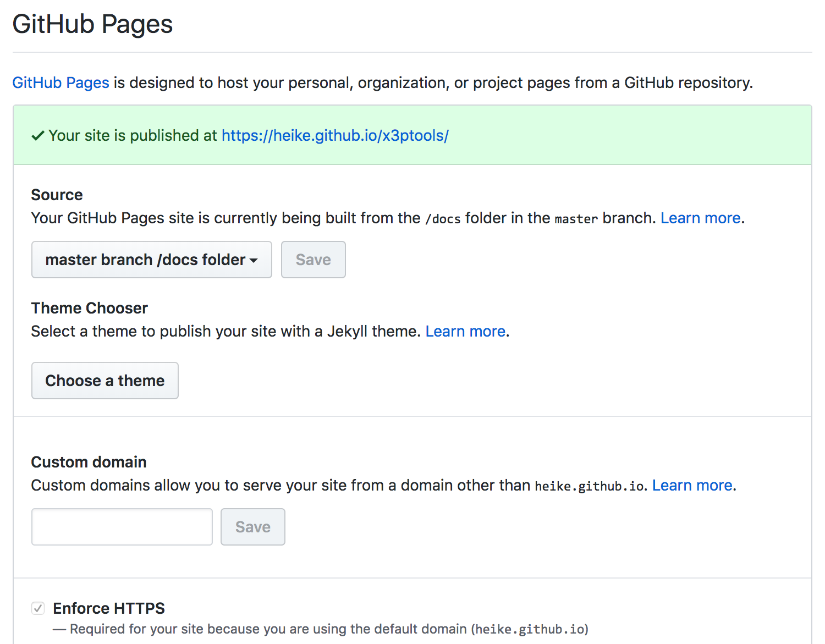Click the Enforce HTTPS label text
825x644 pixels.
(x=109, y=608)
